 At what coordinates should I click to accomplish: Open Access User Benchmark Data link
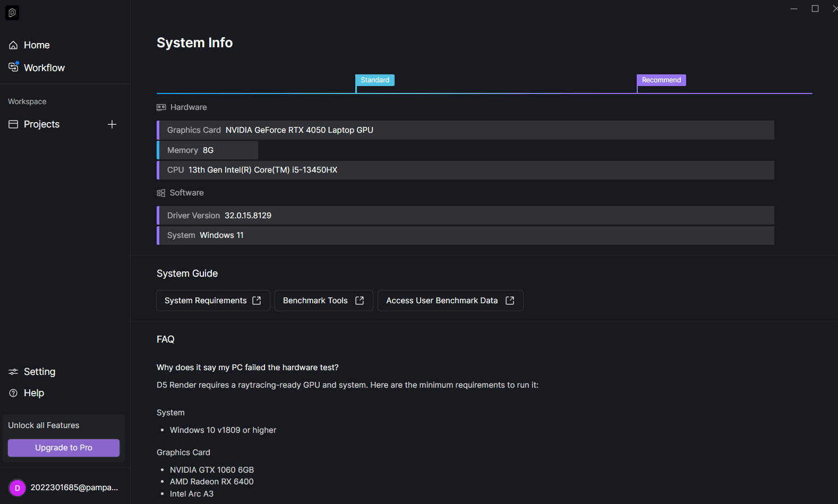[450, 301]
